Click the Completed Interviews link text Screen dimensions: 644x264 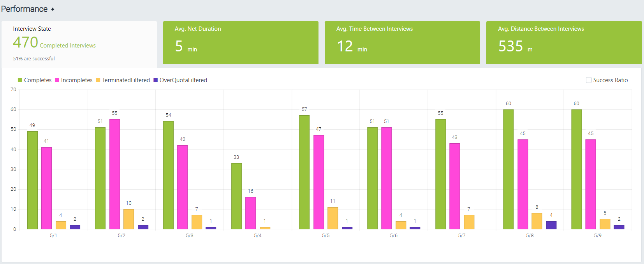pyautogui.click(x=68, y=46)
